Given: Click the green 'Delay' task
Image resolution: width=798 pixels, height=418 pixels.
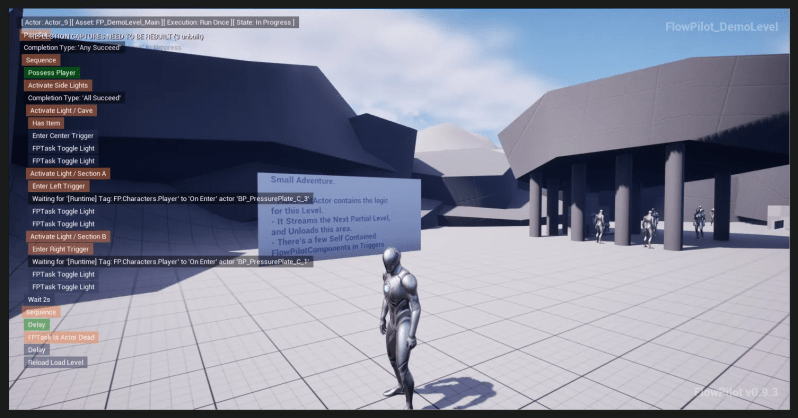Looking at the screenshot, I should point(37,325).
